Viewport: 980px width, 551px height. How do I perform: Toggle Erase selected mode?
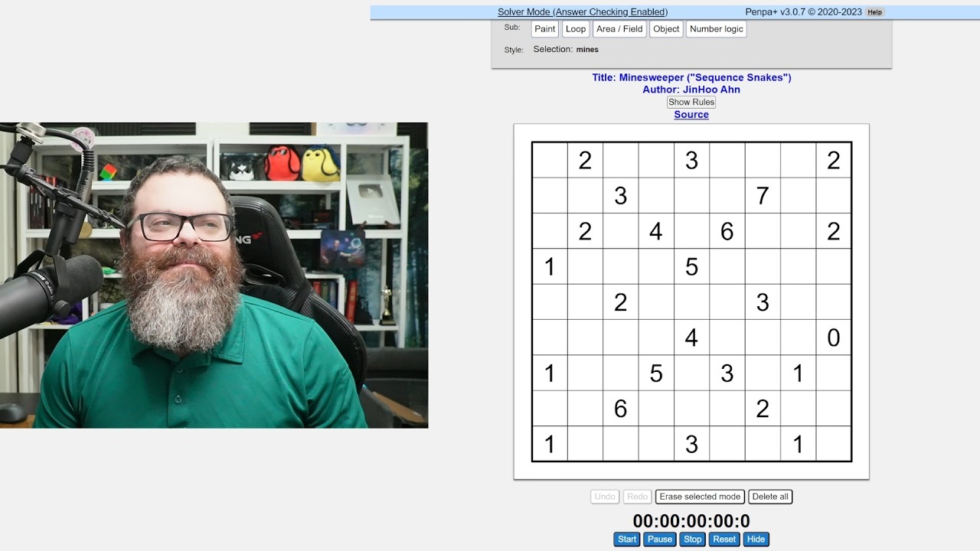coord(700,497)
